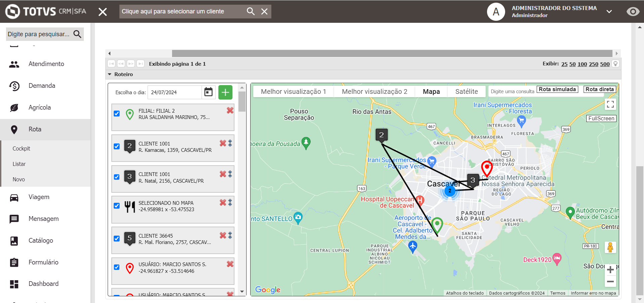Uncheck the CLIENTE 36645 stop checkbox
Image resolution: width=644 pixels, height=303 pixels.
point(117,239)
